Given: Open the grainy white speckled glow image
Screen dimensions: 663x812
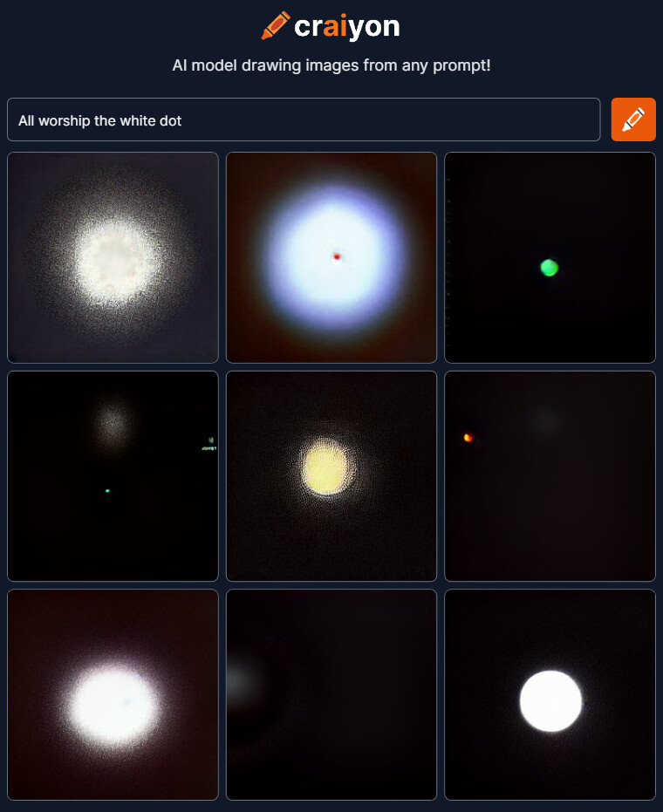Looking at the screenshot, I should pyautogui.click(x=113, y=257).
